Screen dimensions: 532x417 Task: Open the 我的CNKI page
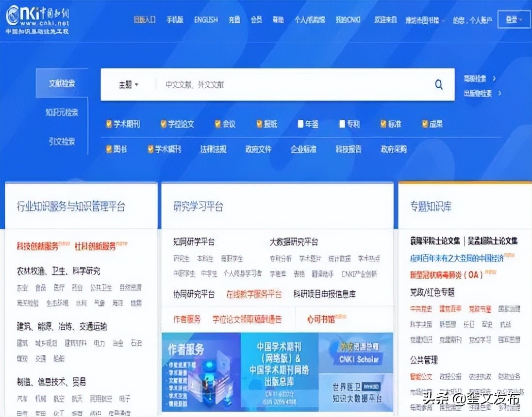coord(348,19)
